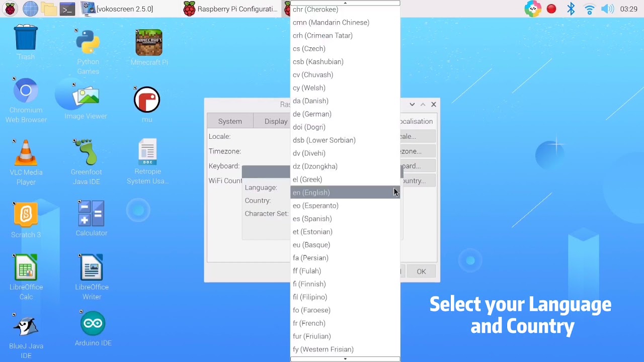The width and height of the screenshot is (644, 362).
Task: Choose crh (Crimean Tatar) language
Action: click(345, 35)
